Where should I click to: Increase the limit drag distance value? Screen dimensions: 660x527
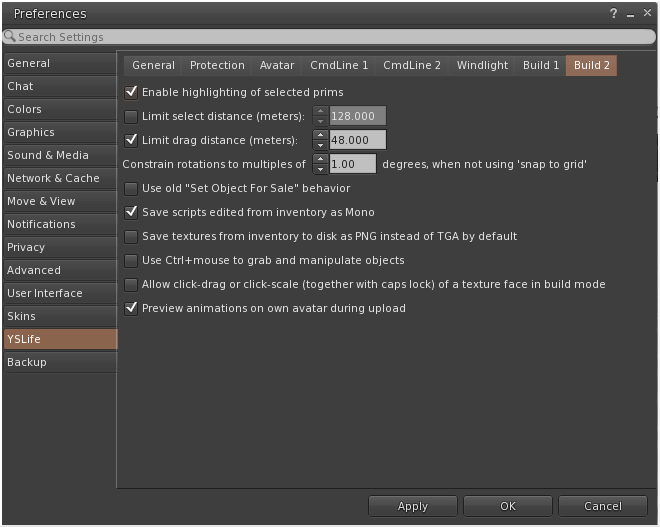(320, 135)
